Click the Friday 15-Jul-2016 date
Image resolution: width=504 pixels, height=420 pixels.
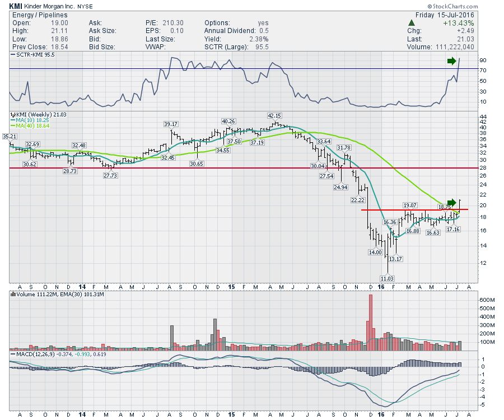445,15
